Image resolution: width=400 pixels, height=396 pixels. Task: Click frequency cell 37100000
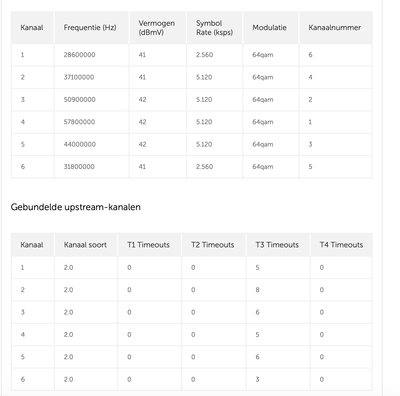[79, 77]
